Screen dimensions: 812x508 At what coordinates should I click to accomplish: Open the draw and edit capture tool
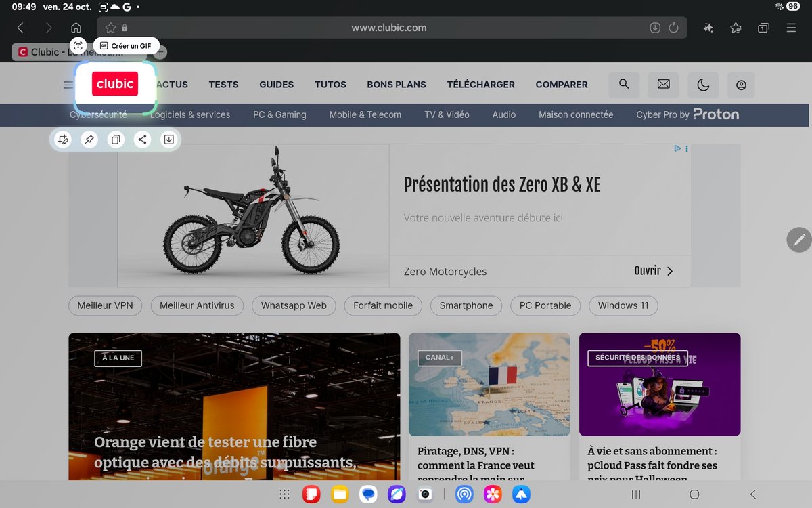click(63, 140)
